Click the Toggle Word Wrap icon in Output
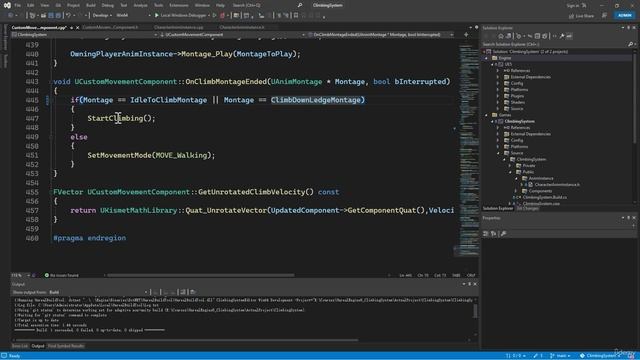Image resolution: width=640 pixels, height=360 pixels. [x=183, y=292]
